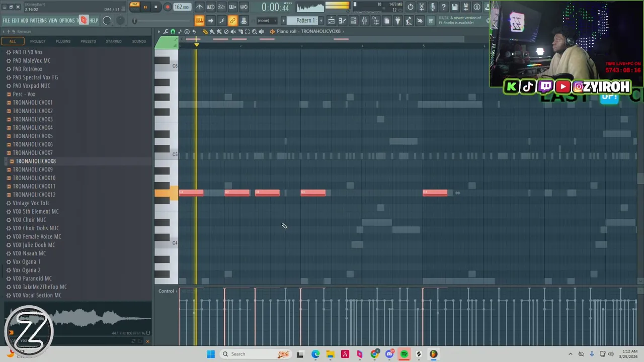Screen dimensions: 644x362
Task: Open the Browser view icon
Action: (x=375, y=21)
